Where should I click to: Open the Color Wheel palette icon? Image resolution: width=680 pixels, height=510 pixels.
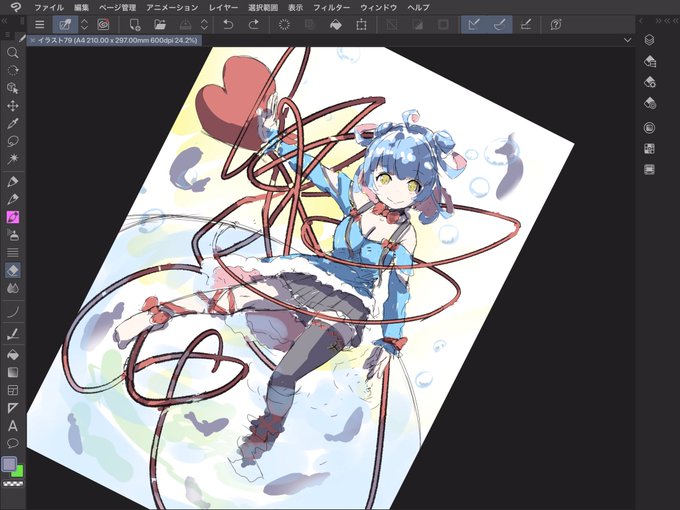tap(649, 128)
